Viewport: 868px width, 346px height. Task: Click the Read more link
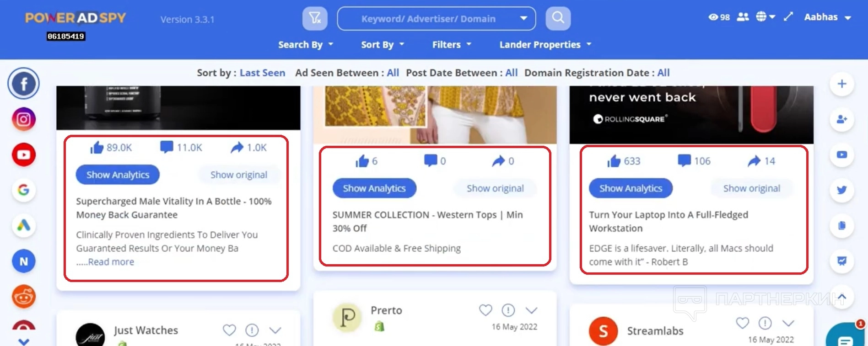click(x=111, y=262)
